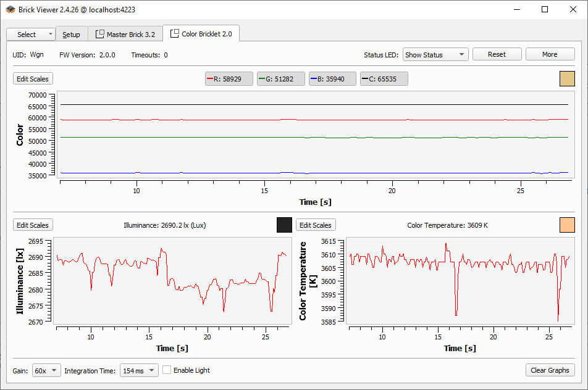Enable the Enable Light checkbox

(167, 370)
